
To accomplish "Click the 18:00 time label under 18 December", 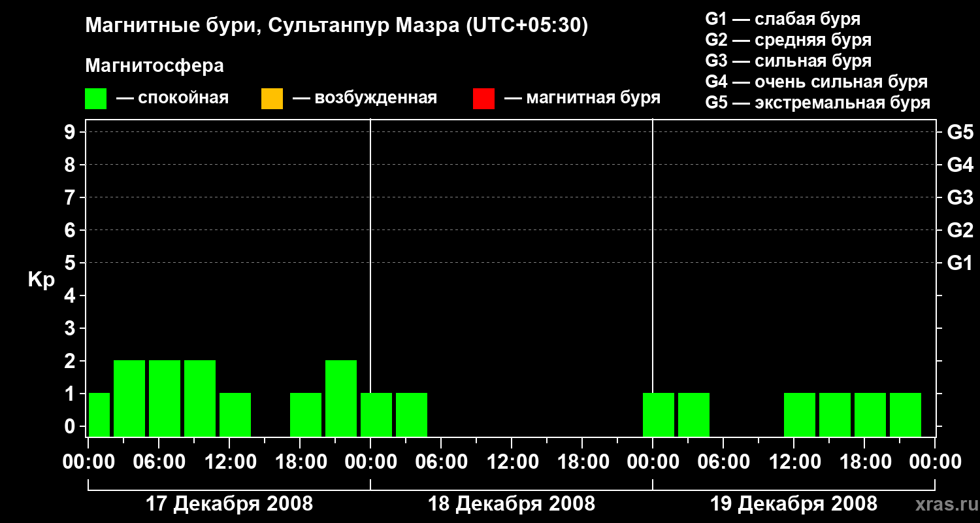I will pos(582,462).
